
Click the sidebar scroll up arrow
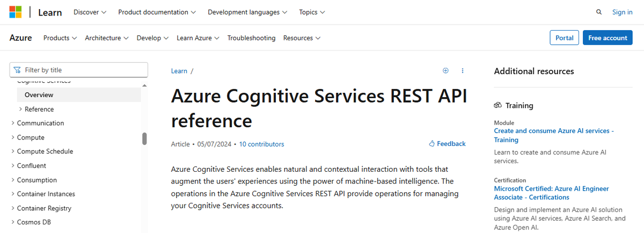point(144,85)
